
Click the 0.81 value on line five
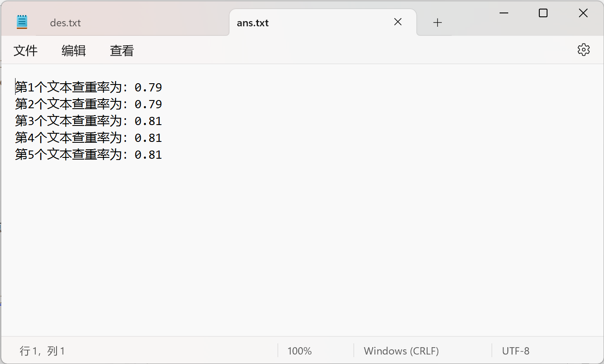pos(148,155)
